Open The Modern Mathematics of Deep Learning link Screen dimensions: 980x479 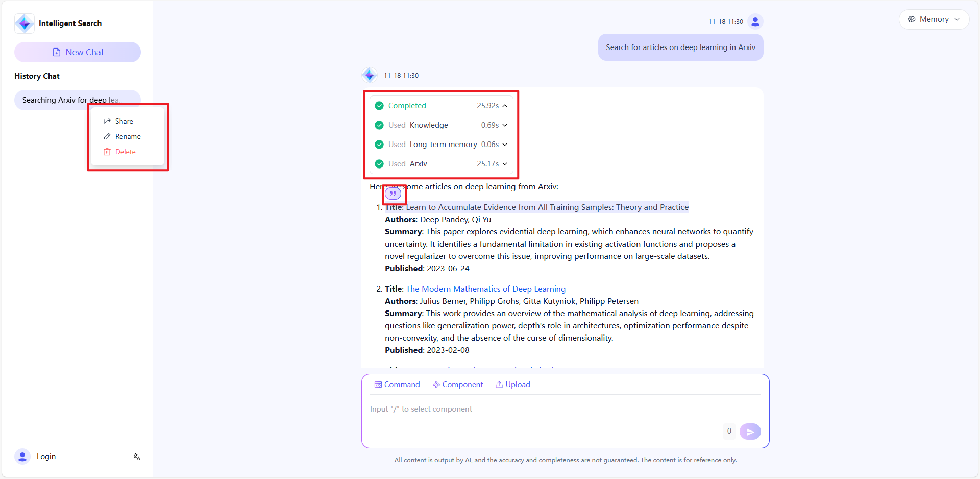pos(485,289)
